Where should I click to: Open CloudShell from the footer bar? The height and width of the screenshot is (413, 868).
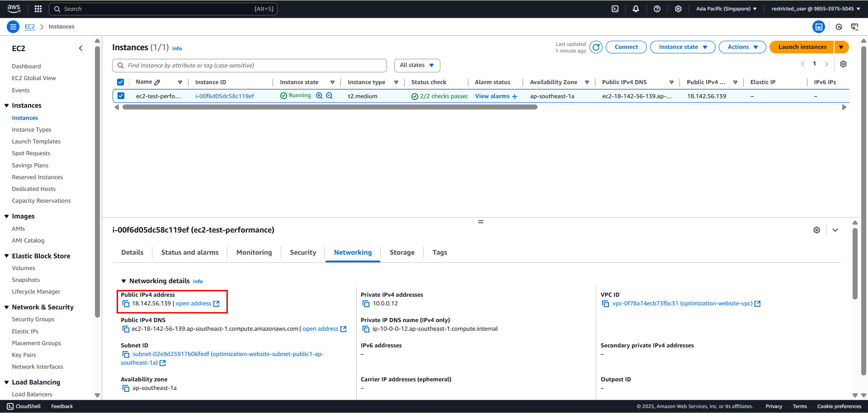24,406
